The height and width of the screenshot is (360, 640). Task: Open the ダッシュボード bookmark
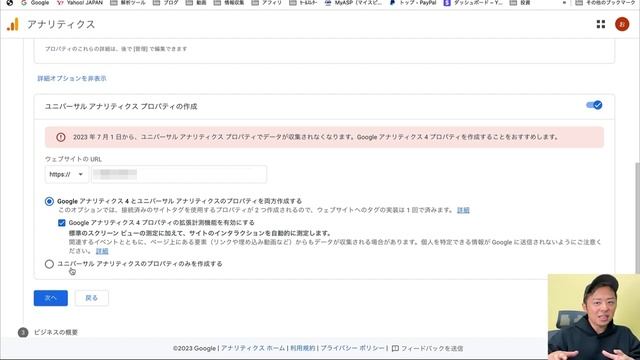click(x=473, y=2)
